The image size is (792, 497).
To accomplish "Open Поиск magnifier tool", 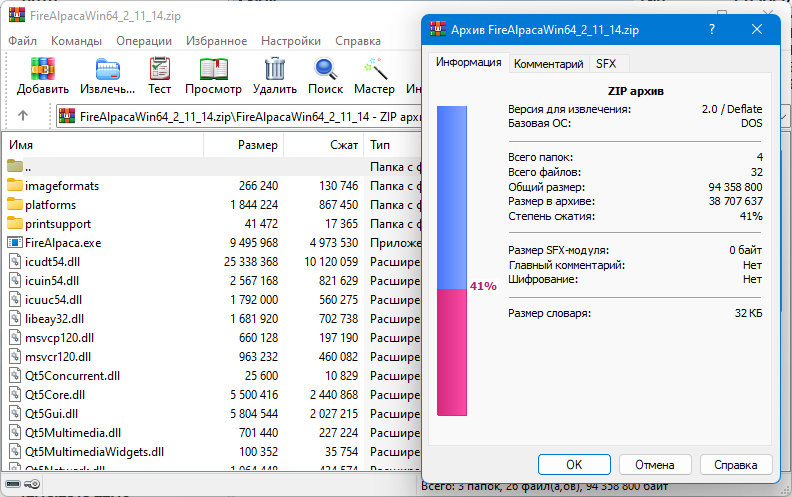I will pyautogui.click(x=325, y=69).
